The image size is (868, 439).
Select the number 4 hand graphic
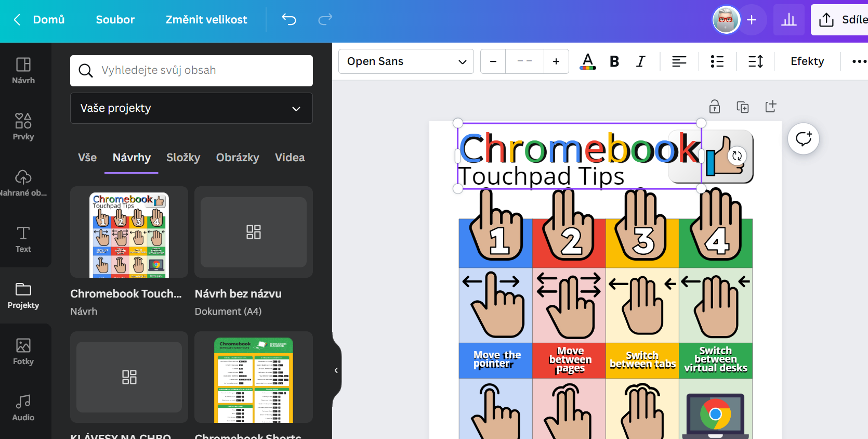[x=716, y=225]
